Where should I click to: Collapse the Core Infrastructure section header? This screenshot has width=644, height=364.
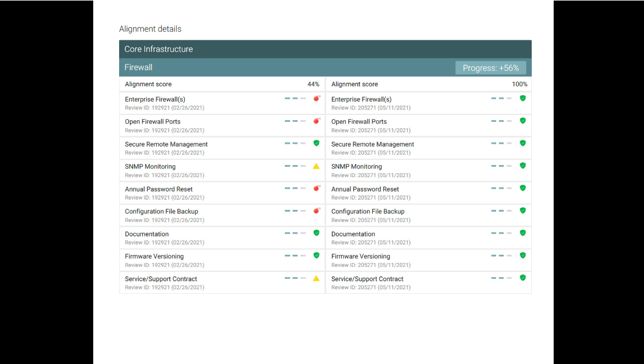[x=325, y=49]
